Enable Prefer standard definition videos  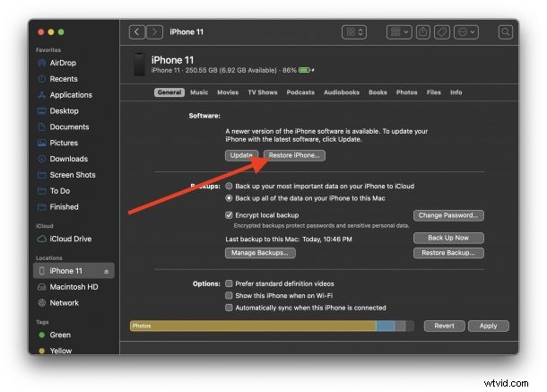229,283
